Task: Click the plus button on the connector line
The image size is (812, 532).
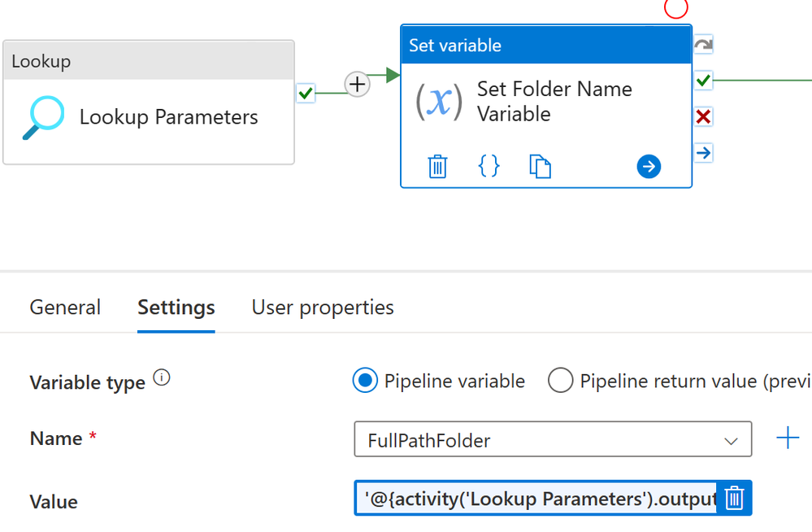Action: [358, 84]
